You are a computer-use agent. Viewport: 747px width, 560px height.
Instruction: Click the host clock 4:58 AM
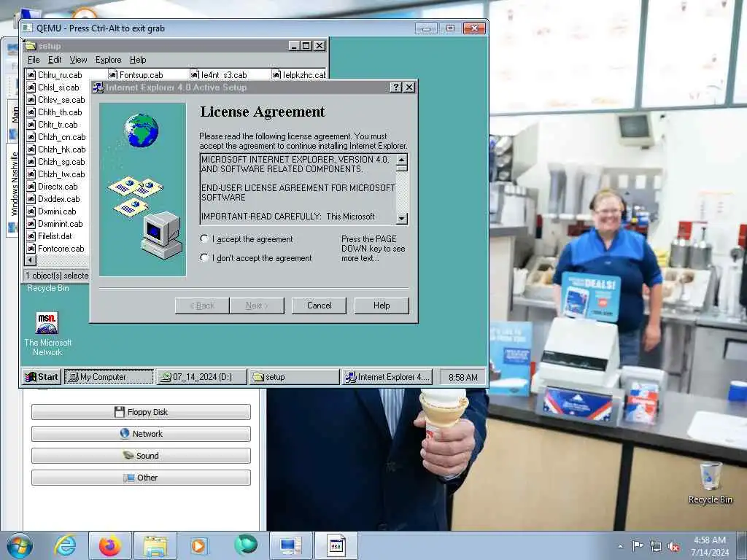pos(710,540)
